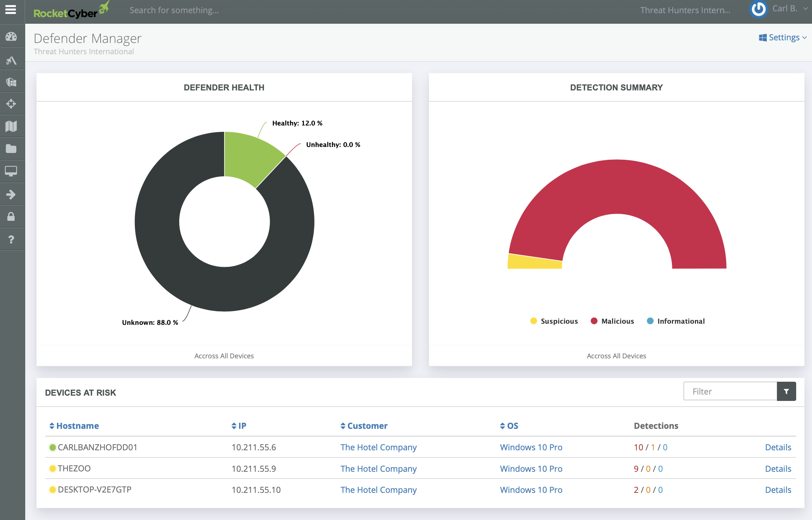Open the folder icon in sidebar

(11, 149)
